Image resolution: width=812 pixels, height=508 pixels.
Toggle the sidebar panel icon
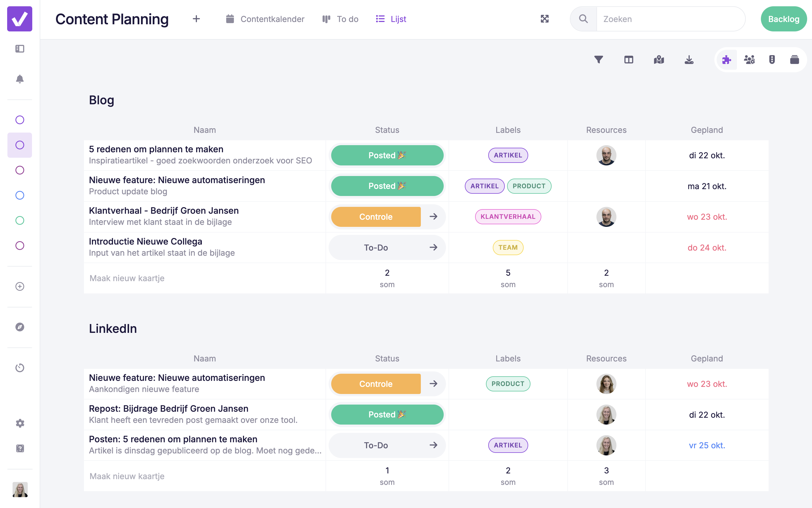(x=20, y=49)
